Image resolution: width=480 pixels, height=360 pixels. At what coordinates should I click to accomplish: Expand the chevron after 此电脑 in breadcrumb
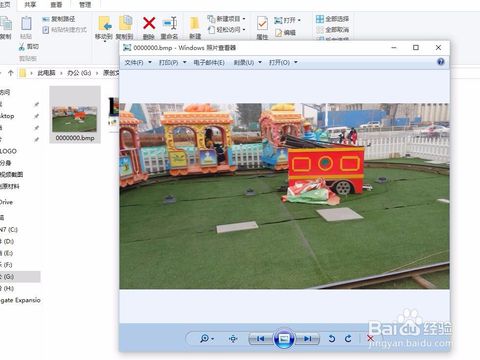coord(62,73)
